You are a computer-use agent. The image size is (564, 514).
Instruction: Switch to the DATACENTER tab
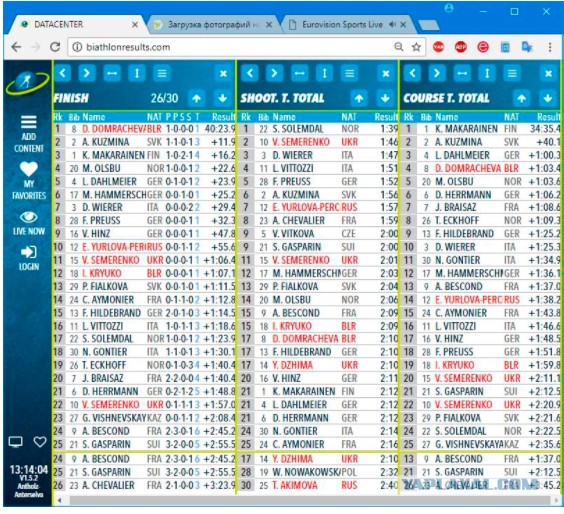[x=76, y=24]
